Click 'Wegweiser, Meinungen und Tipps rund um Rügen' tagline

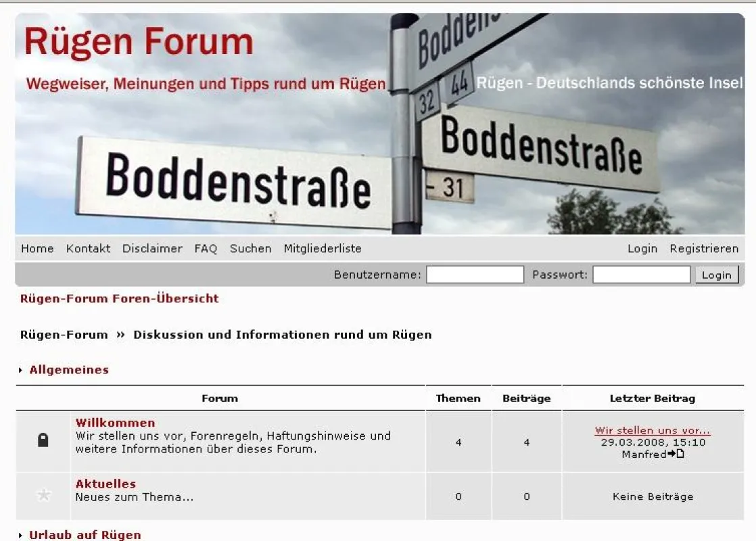pyautogui.click(x=206, y=84)
